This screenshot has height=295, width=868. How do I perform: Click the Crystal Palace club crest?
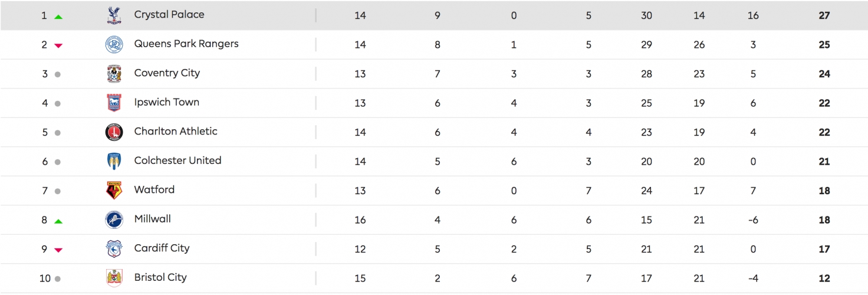[114, 15]
